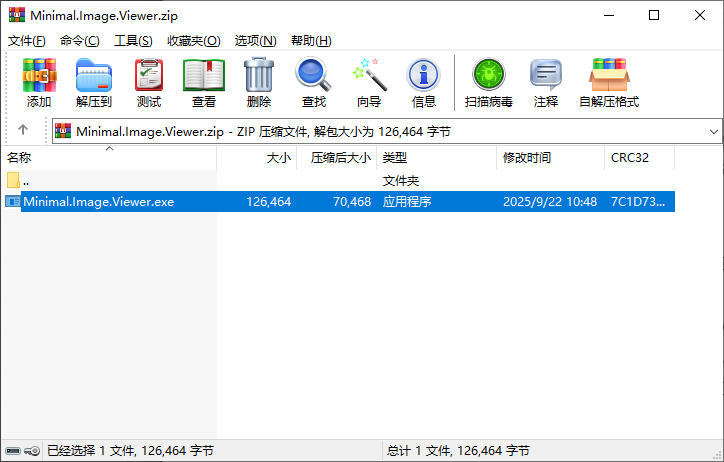The width and height of the screenshot is (724, 462).
Task: Click the drive icon in status bar
Action: pos(13,450)
